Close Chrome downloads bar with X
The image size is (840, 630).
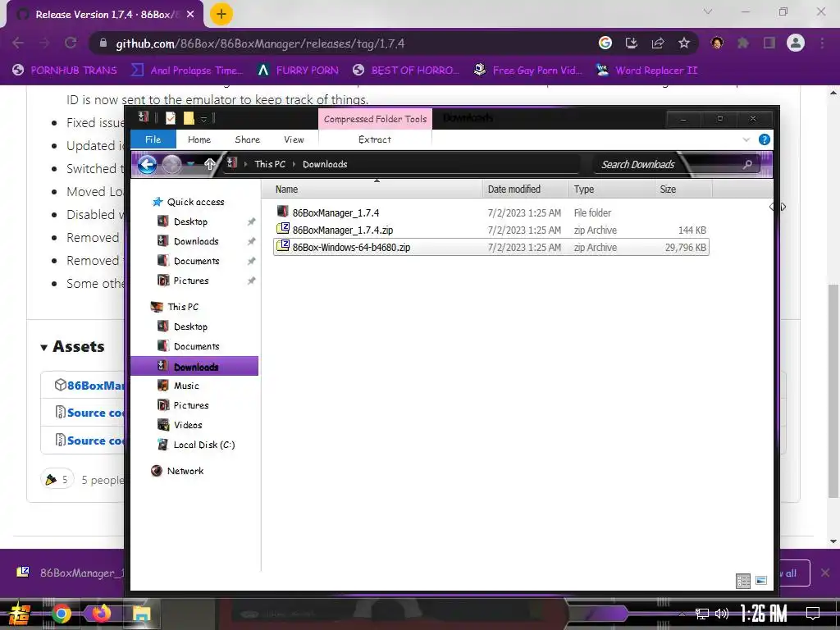click(825, 573)
